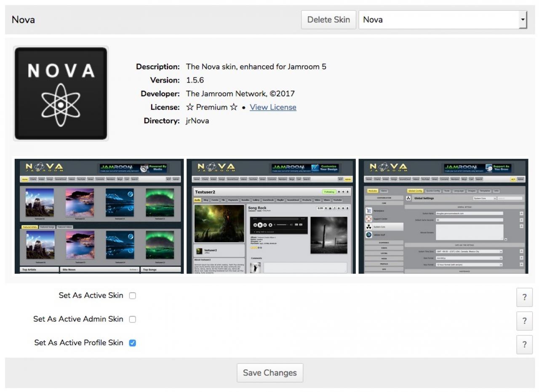Screen dimensions: 539x392
Task: Uncheck Set As Active Profile Skin
Action: point(133,343)
